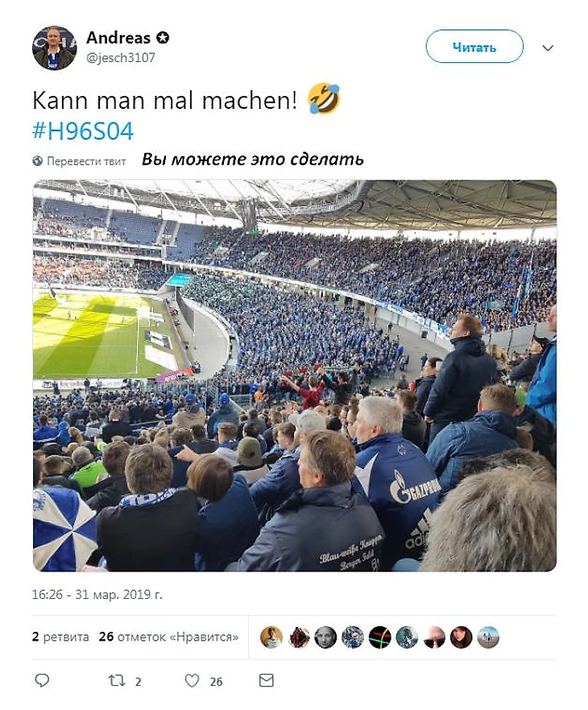Click the last liker's avatar in row

pyautogui.click(x=488, y=637)
